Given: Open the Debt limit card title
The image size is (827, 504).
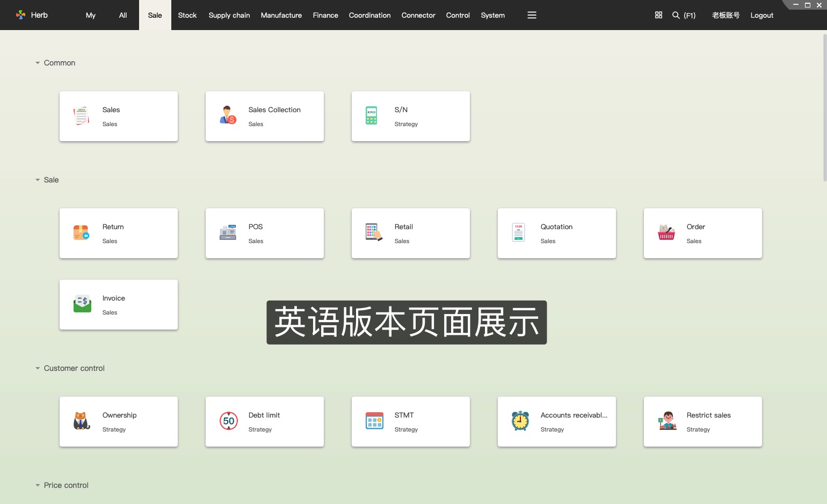Looking at the screenshot, I should (264, 415).
